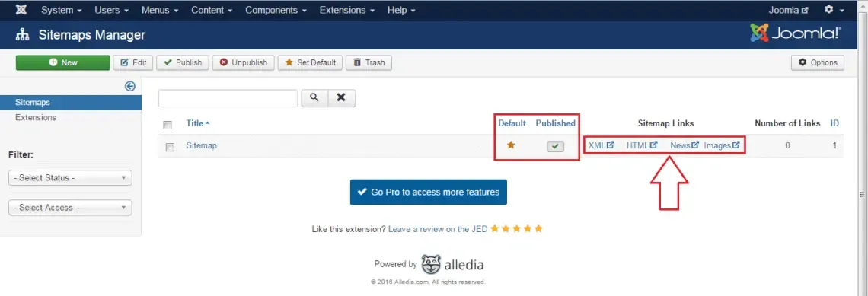This screenshot has width=868, height=296.
Task: Click Go Pro to access more features
Action: coord(429,192)
